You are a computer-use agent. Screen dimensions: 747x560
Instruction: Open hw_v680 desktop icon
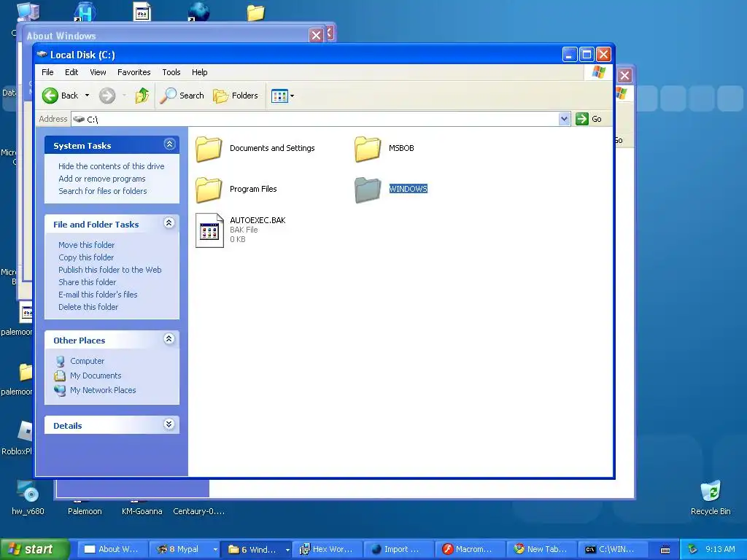pyautogui.click(x=28, y=492)
